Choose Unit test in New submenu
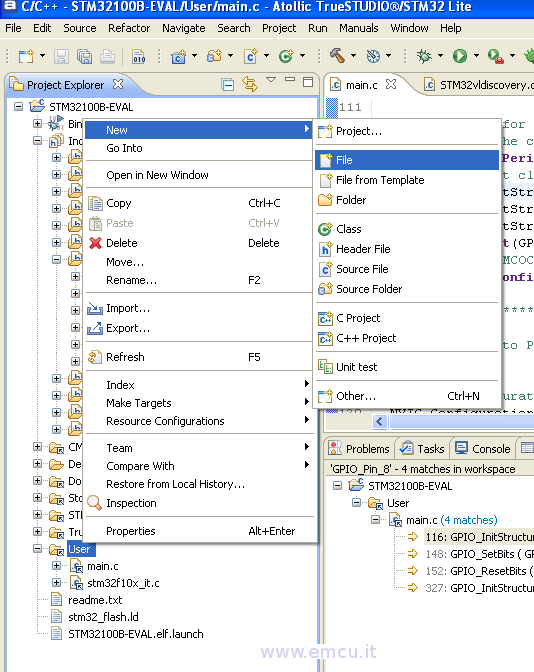534x672 pixels. pos(407,367)
